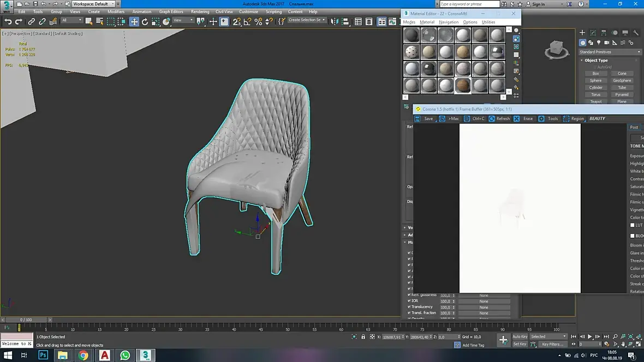
Task: Enable the LUT checkbox
Action: [633, 225]
